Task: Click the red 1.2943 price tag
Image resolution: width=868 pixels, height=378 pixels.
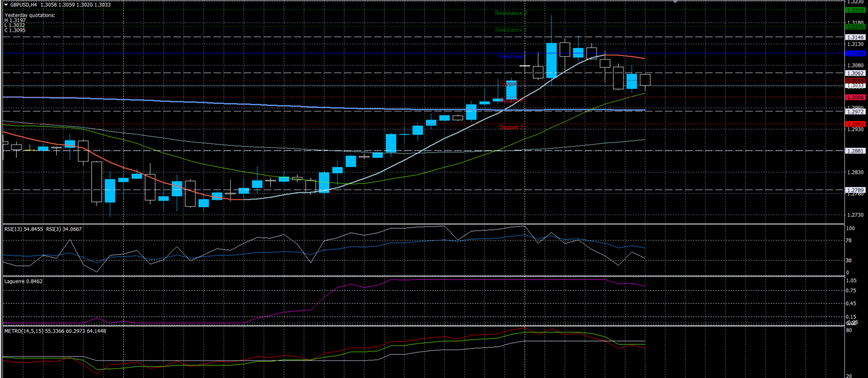Action: [x=855, y=124]
